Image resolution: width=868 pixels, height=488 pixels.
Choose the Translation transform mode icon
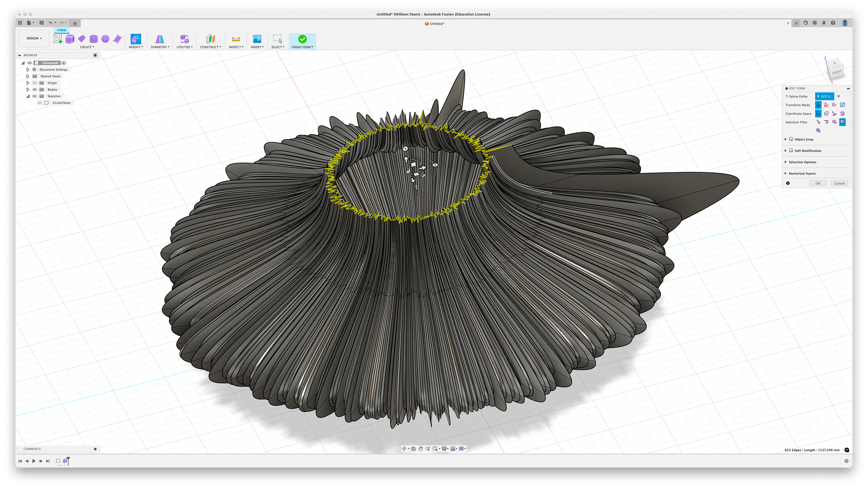pyautogui.click(x=826, y=105)
